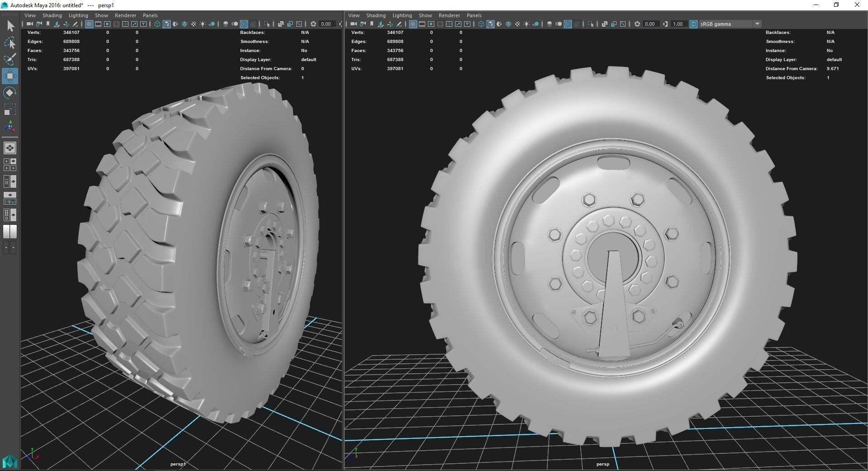
Task: Click image plane icon in right viewport
Action: click(x=381, y=24)
